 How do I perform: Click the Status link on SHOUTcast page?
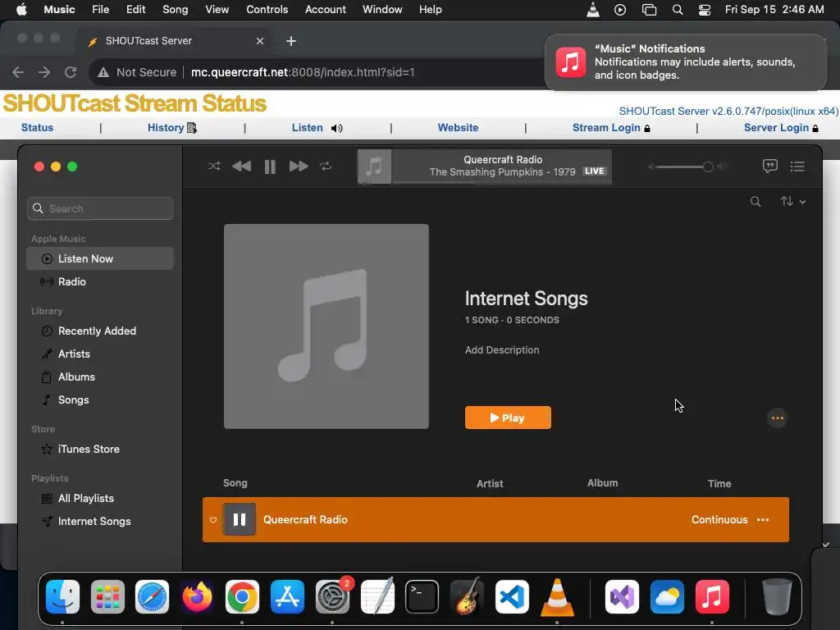(x=37, y=127)
